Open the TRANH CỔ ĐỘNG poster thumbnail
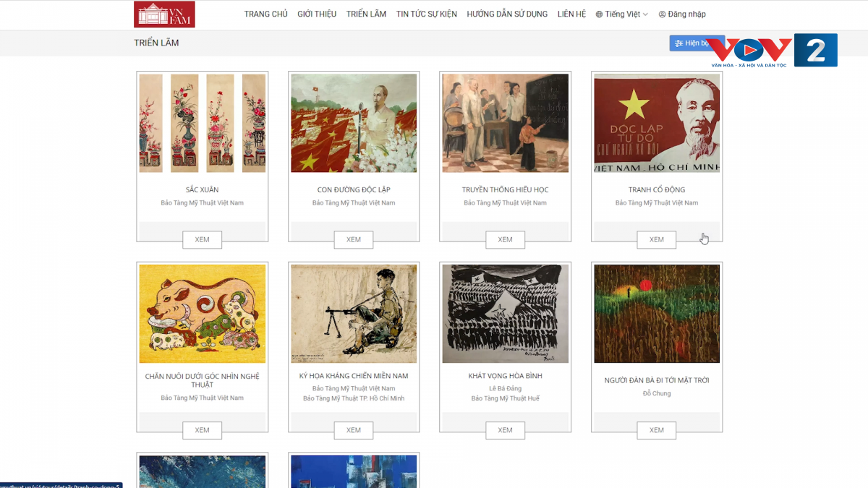 [x=657, y=123]
